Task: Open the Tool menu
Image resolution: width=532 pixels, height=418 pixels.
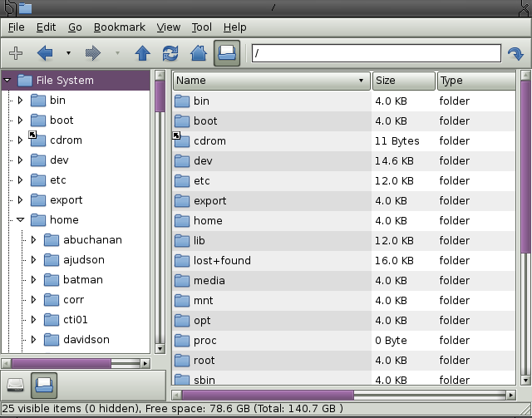Action: 201,27
